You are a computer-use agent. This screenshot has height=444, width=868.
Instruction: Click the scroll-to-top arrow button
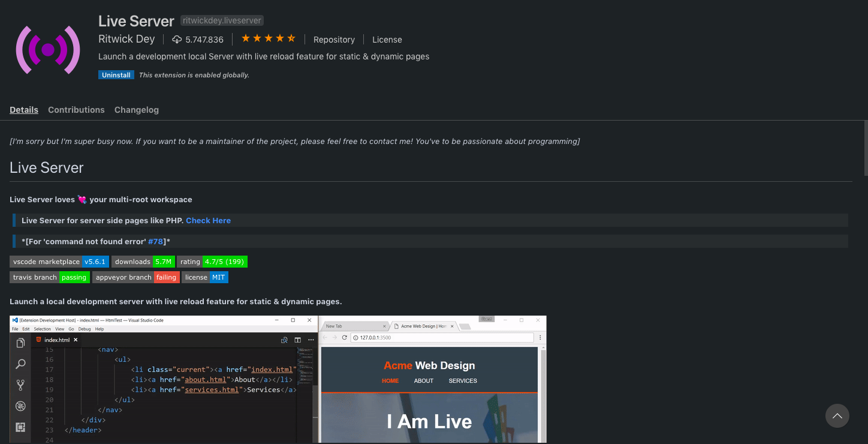coord(837,416)
